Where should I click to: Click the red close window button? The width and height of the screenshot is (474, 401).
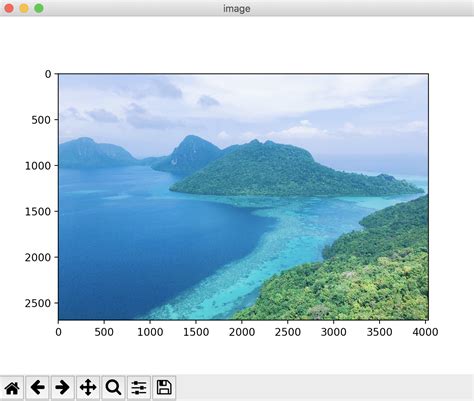pyautogui.click(x=9, y=8)
